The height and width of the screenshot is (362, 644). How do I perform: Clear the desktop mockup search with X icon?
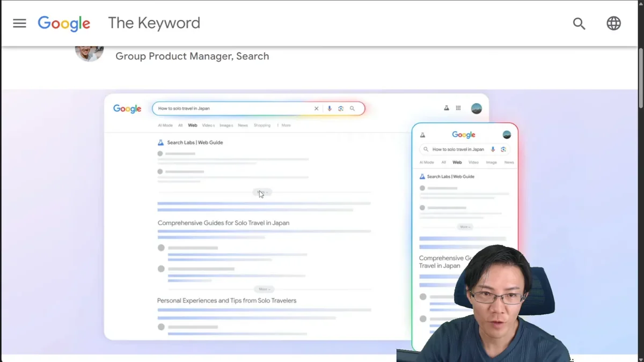click(316, 108)
